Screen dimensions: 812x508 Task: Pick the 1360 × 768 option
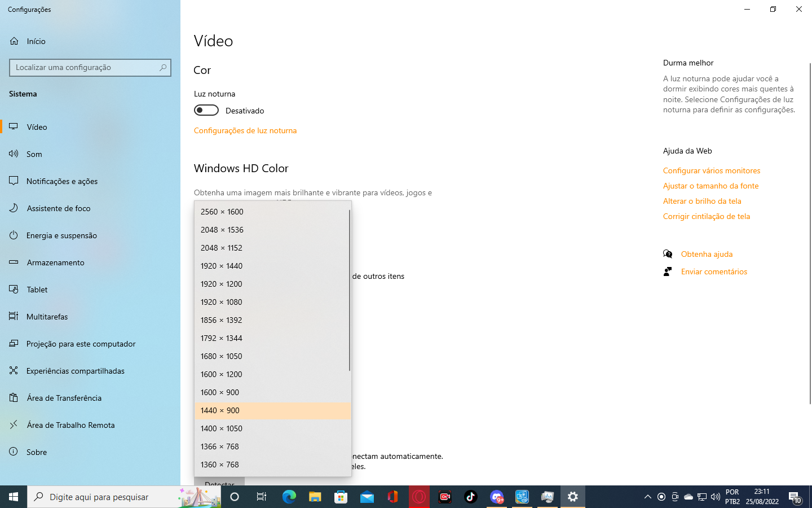click(272, 465)
